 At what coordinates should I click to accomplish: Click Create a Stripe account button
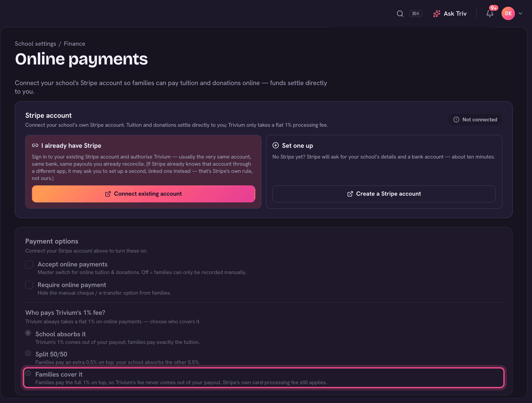click(384, 194)
